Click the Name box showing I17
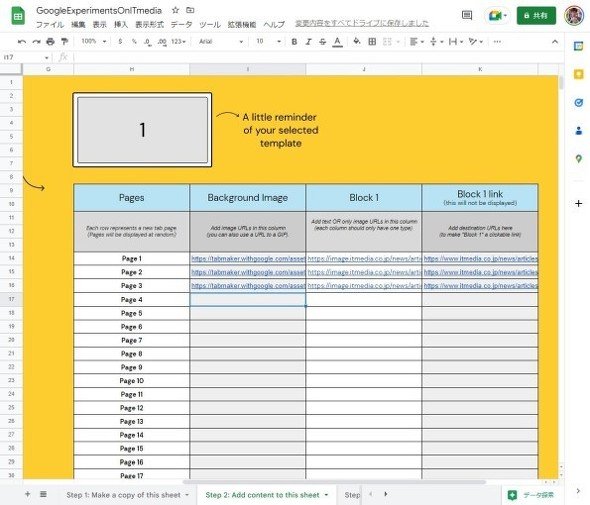Screen dimensions: 590x505 tap(26, 58)
